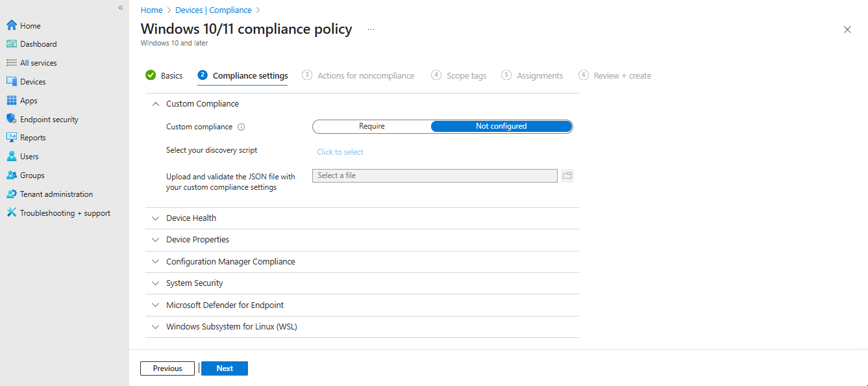Click the Select a file input field
This screenshot has width=868, height=386.
pos(434,175)
